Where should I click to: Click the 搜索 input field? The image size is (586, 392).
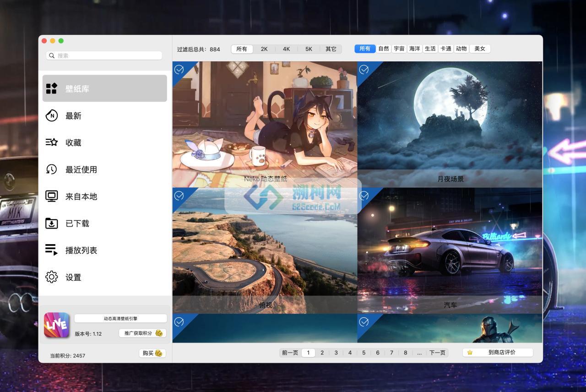(x=104, y=55)
